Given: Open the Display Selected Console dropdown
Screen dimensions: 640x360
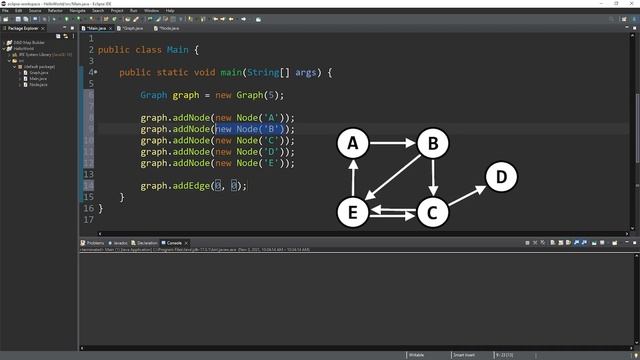Looking at the screenshot, I should click(x=602, y=243).
